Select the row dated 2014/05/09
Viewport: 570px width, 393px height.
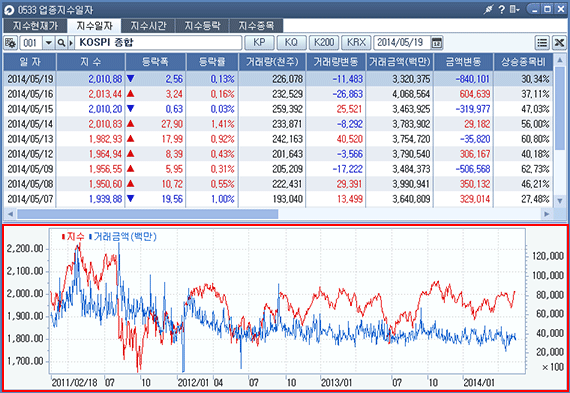(278, 169)
